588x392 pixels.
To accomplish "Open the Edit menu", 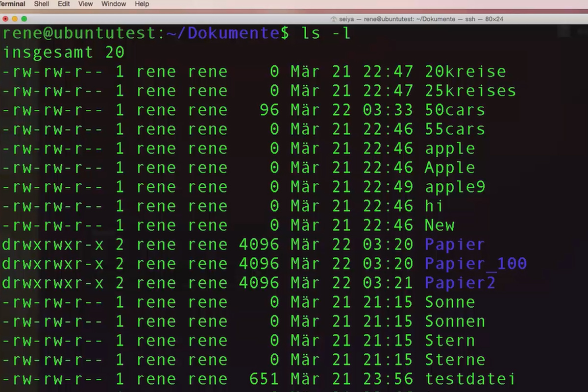I will point(64,4).
